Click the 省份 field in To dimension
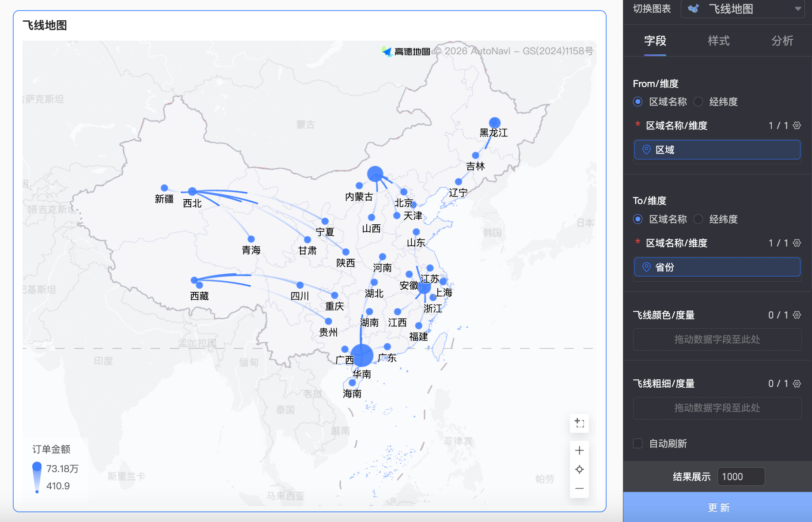 pos(717,267)
